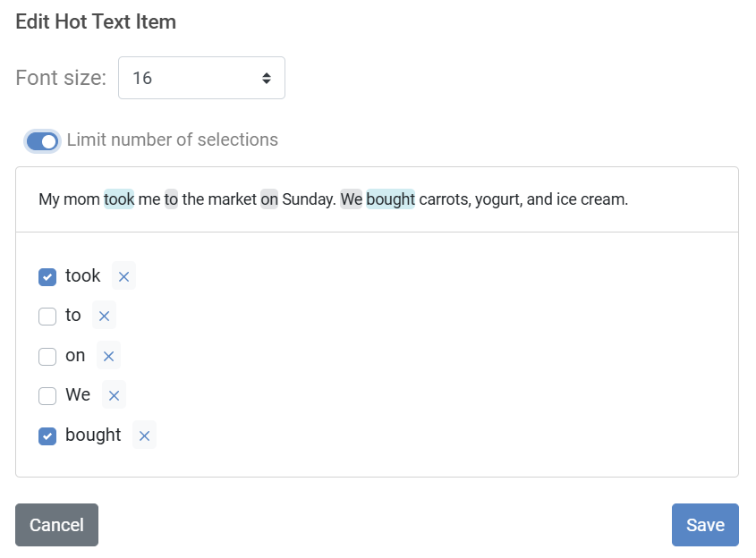Select highlighted word 'bought' in the passage
756x558 pixels.
pyautogui.click(x=390, y=199)
